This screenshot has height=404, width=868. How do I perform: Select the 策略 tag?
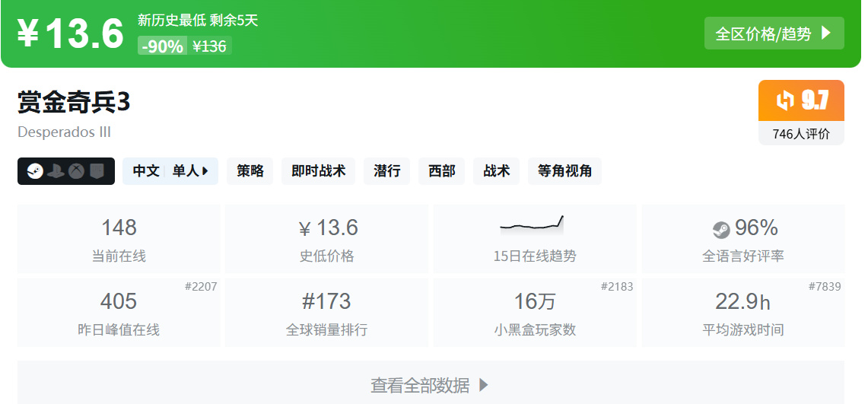250,171
